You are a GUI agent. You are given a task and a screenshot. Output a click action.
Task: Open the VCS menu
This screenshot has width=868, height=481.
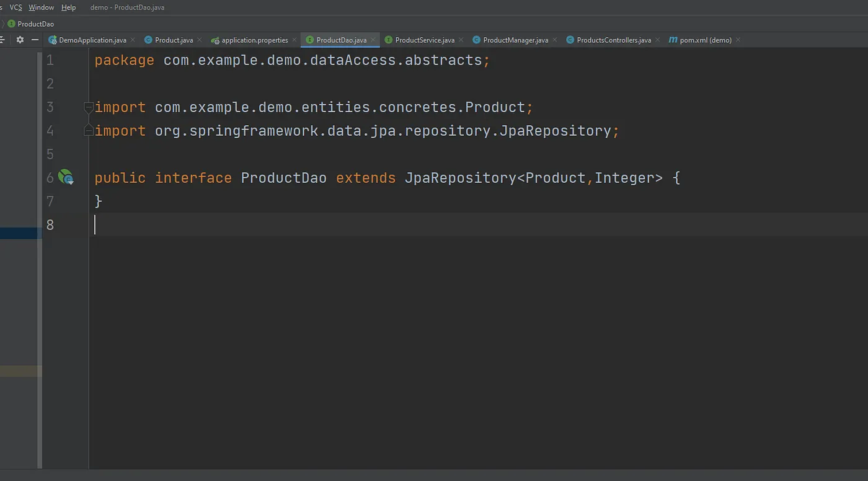coord(15,7)
